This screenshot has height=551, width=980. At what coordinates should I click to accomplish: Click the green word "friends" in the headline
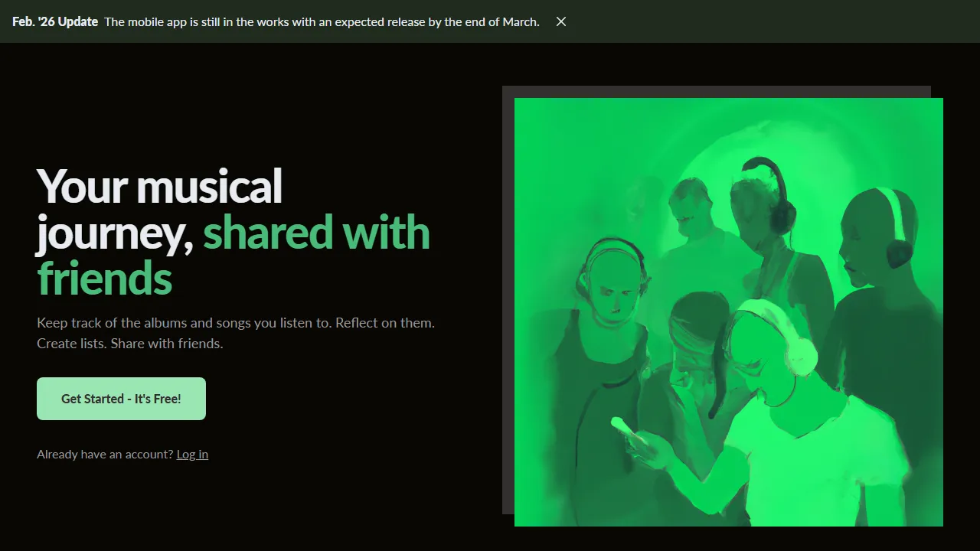[105, 279]
